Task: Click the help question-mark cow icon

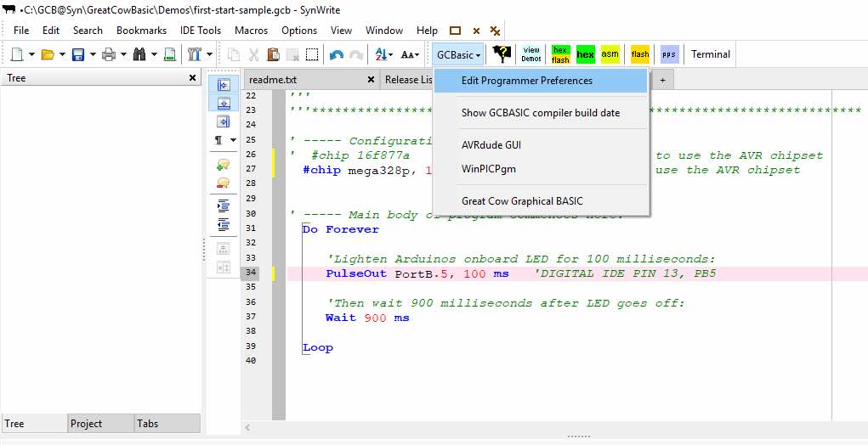Action: pyautogui.click(x=501, y=54)
